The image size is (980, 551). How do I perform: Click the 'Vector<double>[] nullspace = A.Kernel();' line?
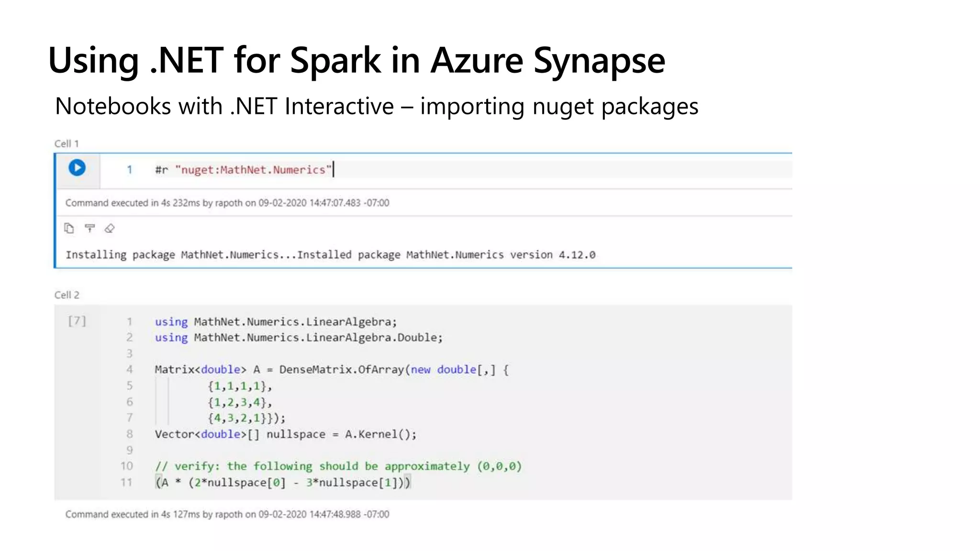click(286, 434)
